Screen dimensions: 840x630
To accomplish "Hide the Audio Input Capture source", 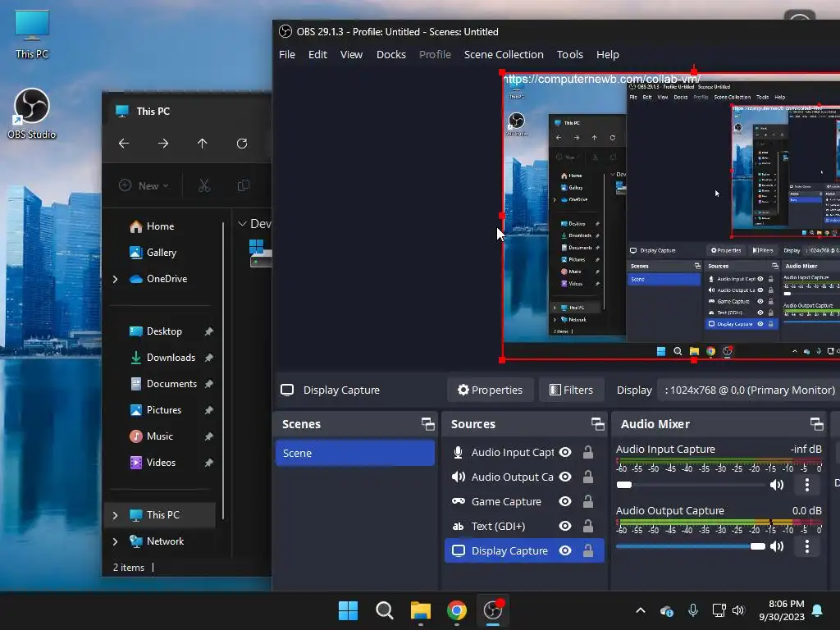I will pos(565,452).
